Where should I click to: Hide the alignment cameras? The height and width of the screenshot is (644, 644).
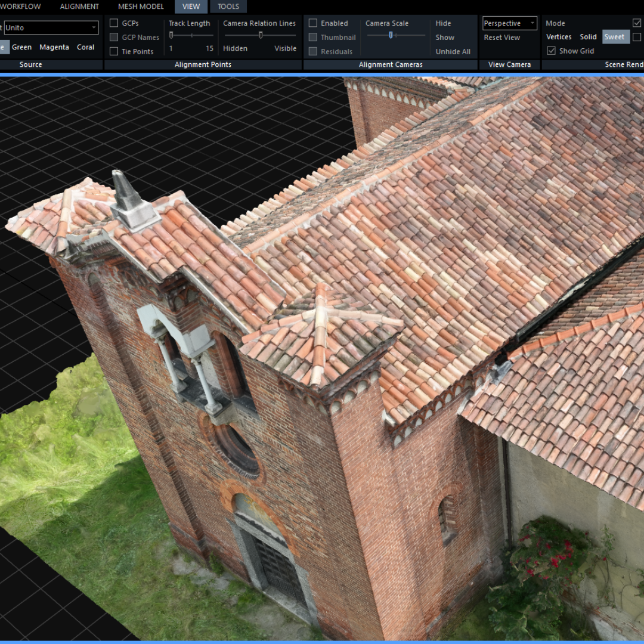pyautogui.click(x=443, y=23)
